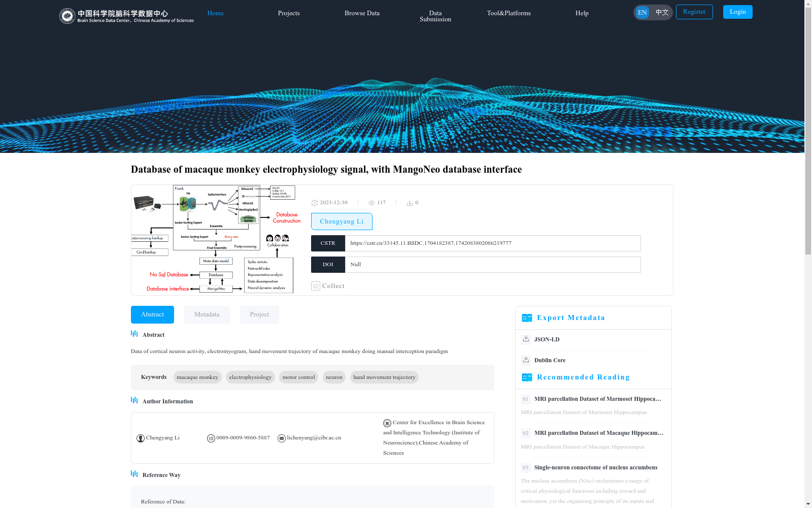Open MRI parcellation Dataset of Macaque Hippocampus

pos(599,433)
